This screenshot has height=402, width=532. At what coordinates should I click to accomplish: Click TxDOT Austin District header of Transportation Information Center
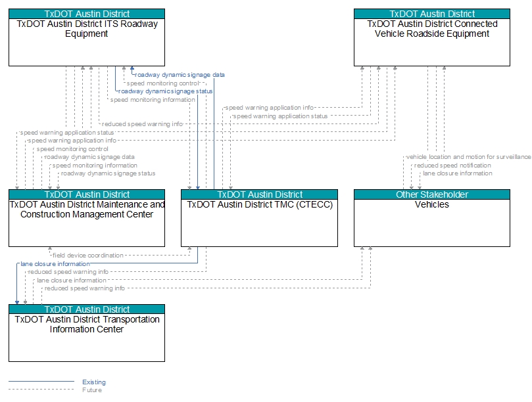87,309
